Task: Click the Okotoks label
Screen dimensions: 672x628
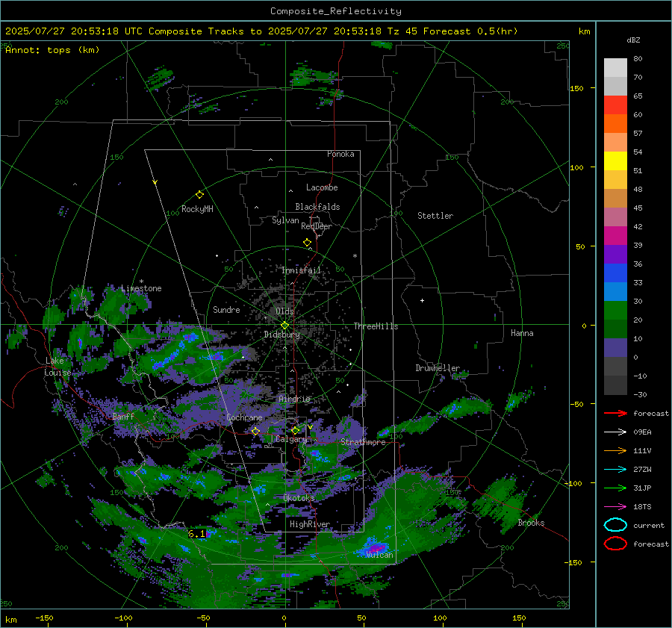Action: 299,498
